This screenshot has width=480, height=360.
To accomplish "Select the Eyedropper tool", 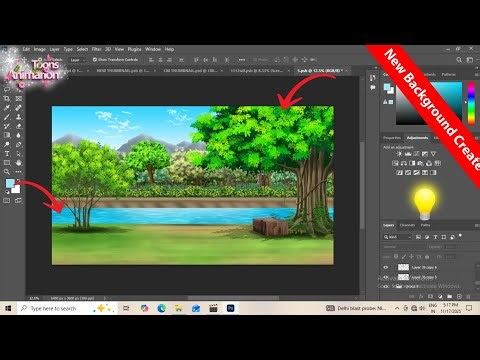I will click(7, 108).
